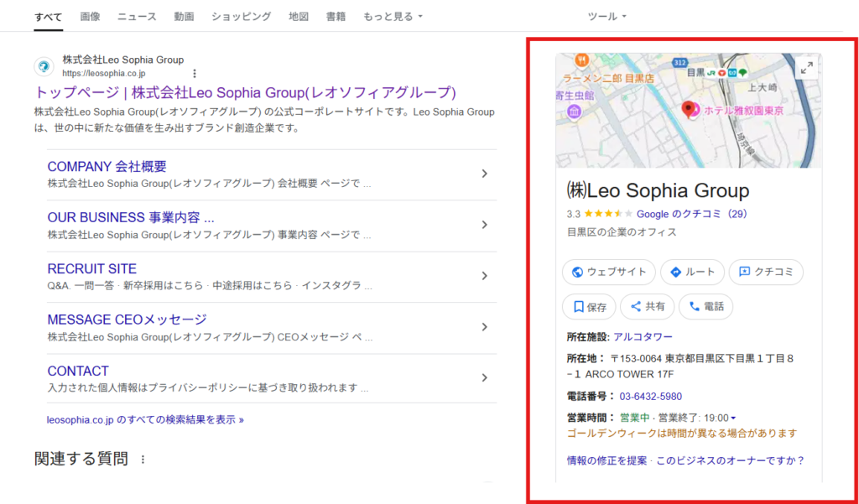Screen dimensions: 859x504
Task: Click the ホテル雅叙園東京 label on map
Action: point(743,111)
